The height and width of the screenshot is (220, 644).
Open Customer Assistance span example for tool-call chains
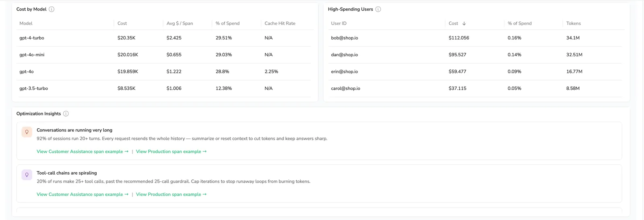[x=83, y=194]
